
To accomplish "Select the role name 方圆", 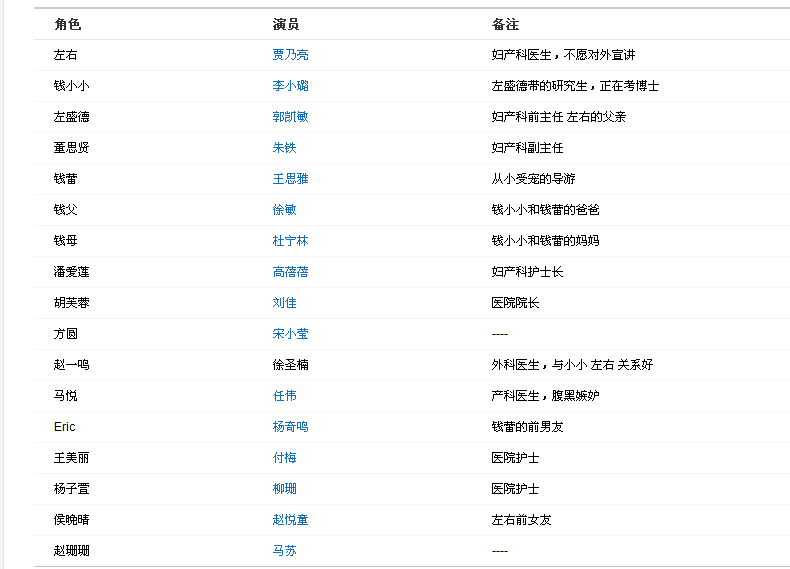I will tap(65, 334).
